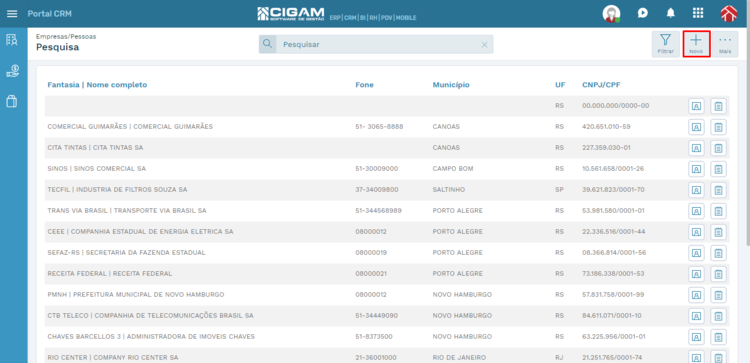Open contacts icon for row 00.000.000/0000-00
Screen dimensions: 750x363
pos(696,106)
